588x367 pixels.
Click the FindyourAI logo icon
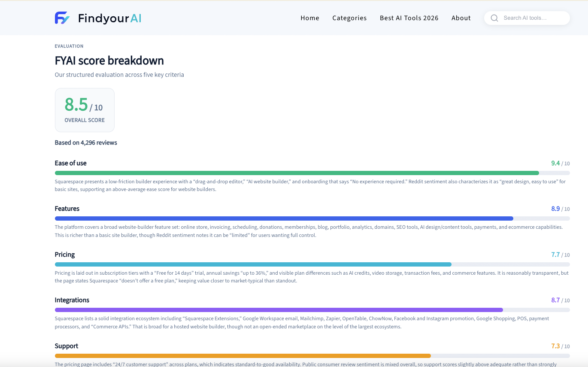62,18
